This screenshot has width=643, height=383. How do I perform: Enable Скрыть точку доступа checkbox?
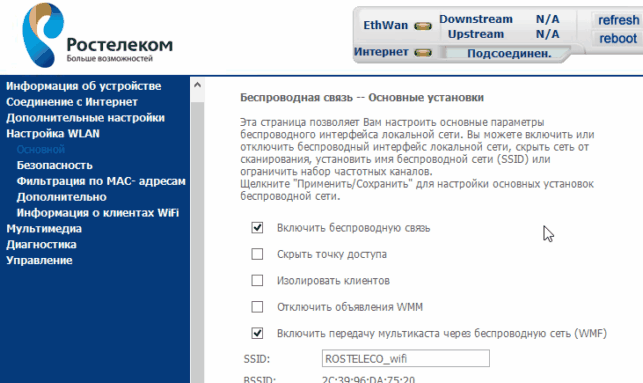point(257,254)
